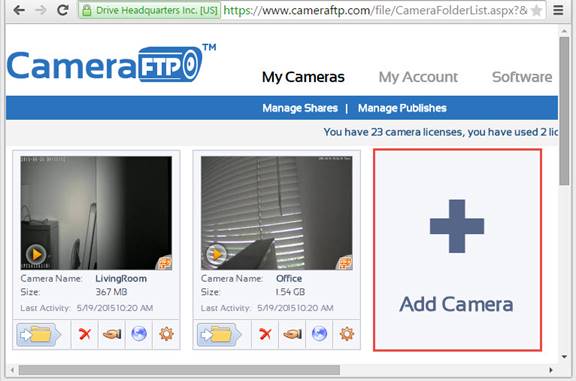The height and width of the screenshot is (381, 576).
Task: Open the Manage Publishes link
Action: click(x=402, y=108)
